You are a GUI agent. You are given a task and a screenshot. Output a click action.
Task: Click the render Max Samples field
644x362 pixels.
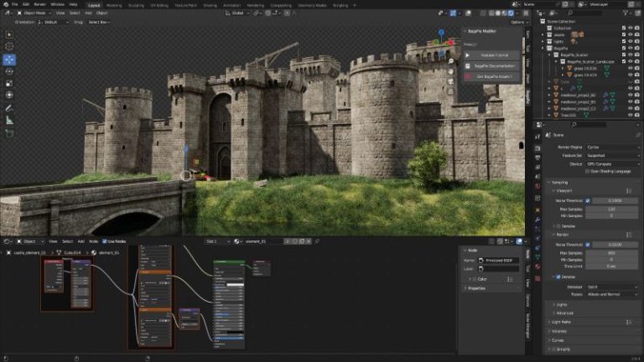pos(610,252)
